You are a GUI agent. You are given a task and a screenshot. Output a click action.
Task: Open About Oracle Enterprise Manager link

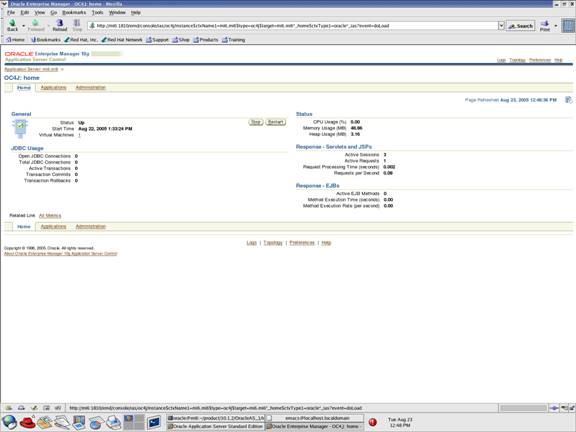click(61, 254)
